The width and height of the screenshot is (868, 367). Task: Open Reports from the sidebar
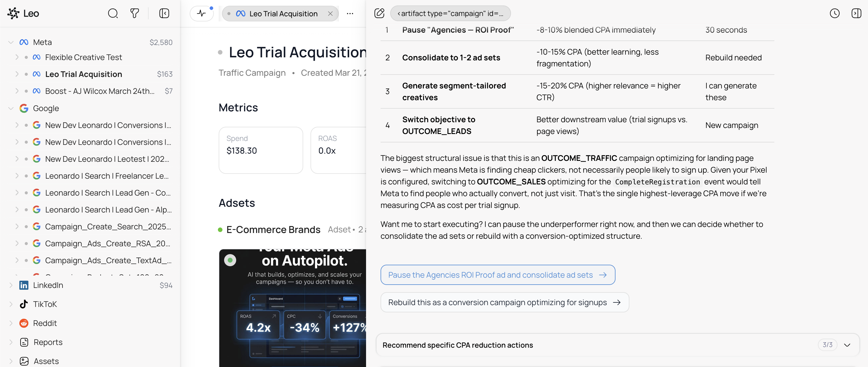[x=48, y=342]
